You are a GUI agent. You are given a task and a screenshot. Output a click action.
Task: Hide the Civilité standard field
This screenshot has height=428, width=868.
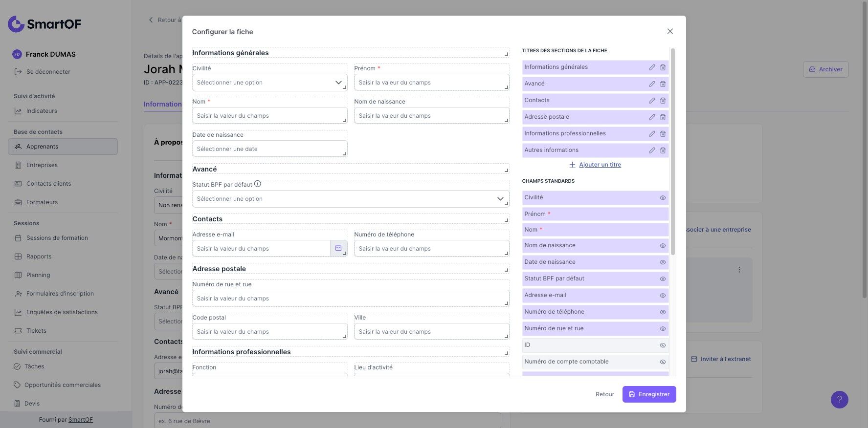pos(663,198)
